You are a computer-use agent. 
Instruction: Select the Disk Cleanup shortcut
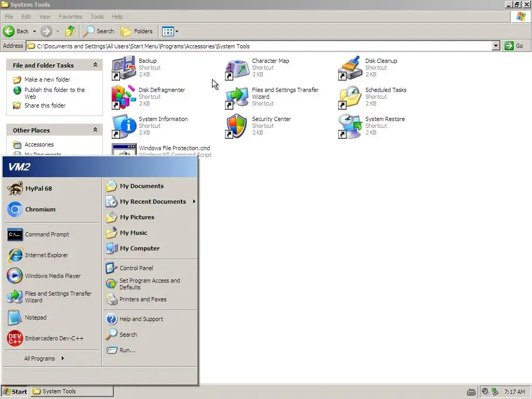pyautogui.click(x=367, y=68)
